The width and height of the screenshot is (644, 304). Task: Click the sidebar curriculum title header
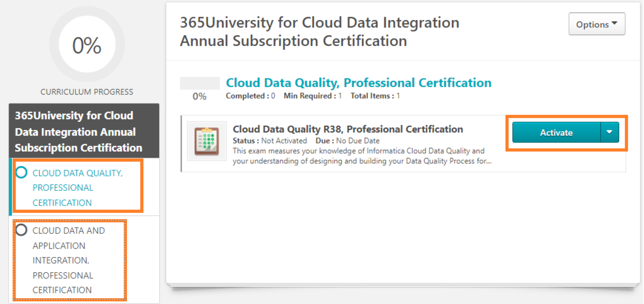tap(84, 131)
